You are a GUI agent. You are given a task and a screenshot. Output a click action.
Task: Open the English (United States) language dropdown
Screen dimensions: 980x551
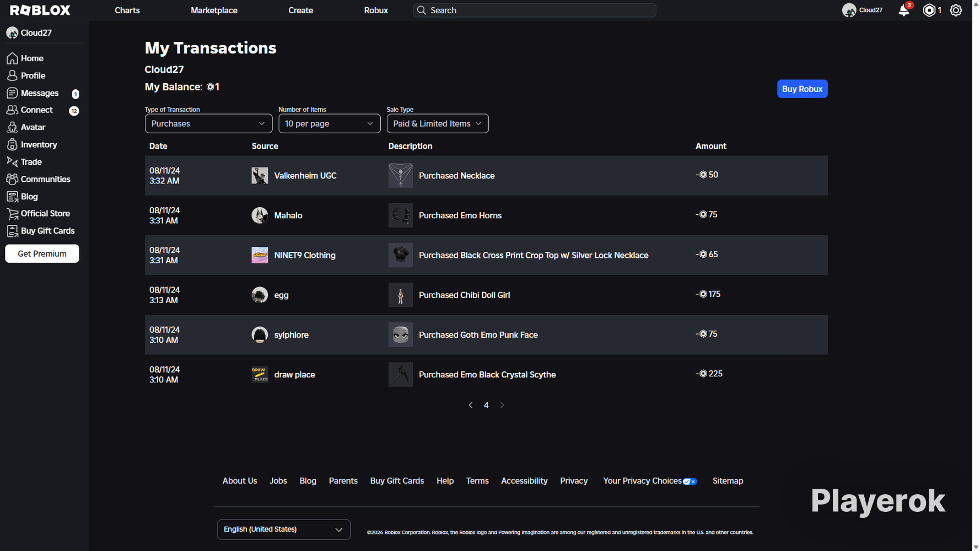point(284,530)
